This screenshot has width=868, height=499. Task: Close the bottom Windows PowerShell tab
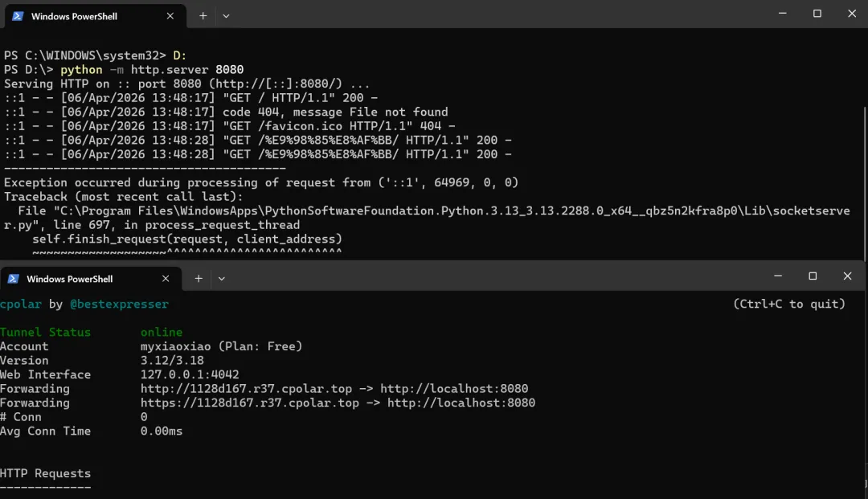point(166,279)
